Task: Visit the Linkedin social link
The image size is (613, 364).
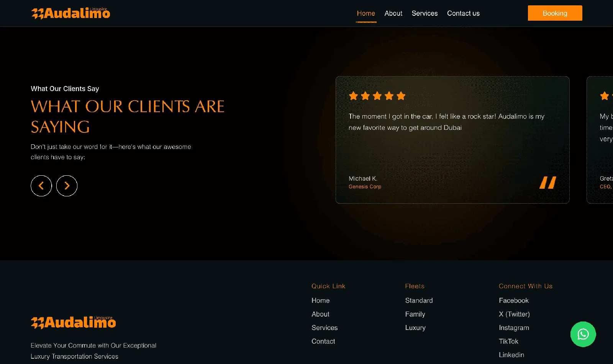Action: 511,355
